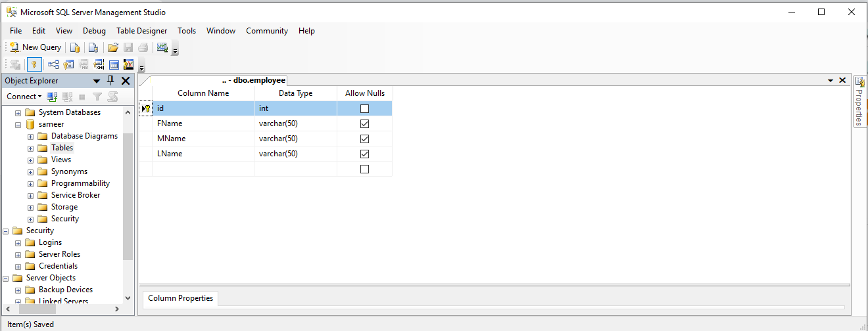Click the Analysis Services query icon
Image resolution: width=868 pixels, height=331 pixels.
(x=93, y=47)
